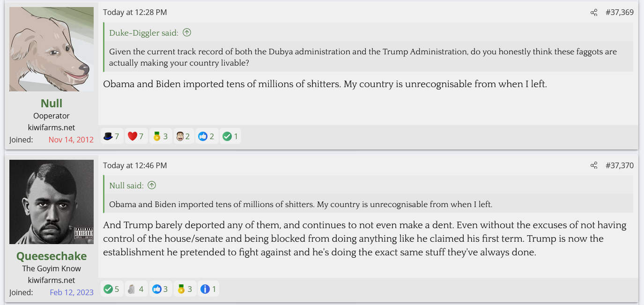Jump to Duke-Diggler's quoted post via arrow
644x305 pixels.
187,33
